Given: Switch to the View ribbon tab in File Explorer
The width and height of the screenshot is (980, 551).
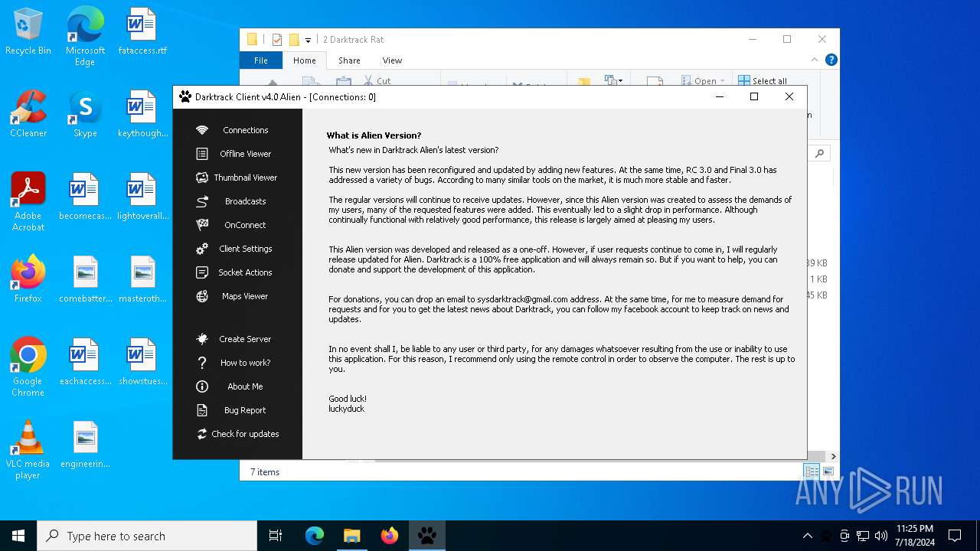Looking at the screenshot, I should (392, 60).
